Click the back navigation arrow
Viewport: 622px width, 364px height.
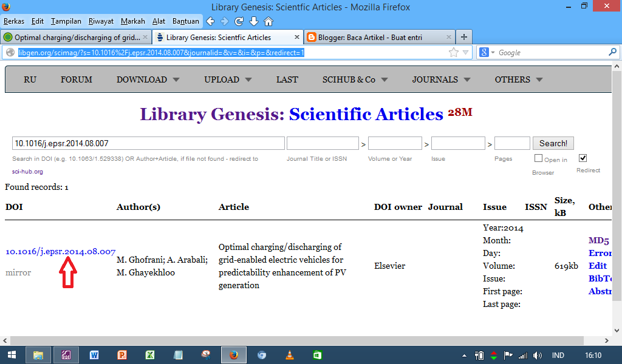click(210, 21)
